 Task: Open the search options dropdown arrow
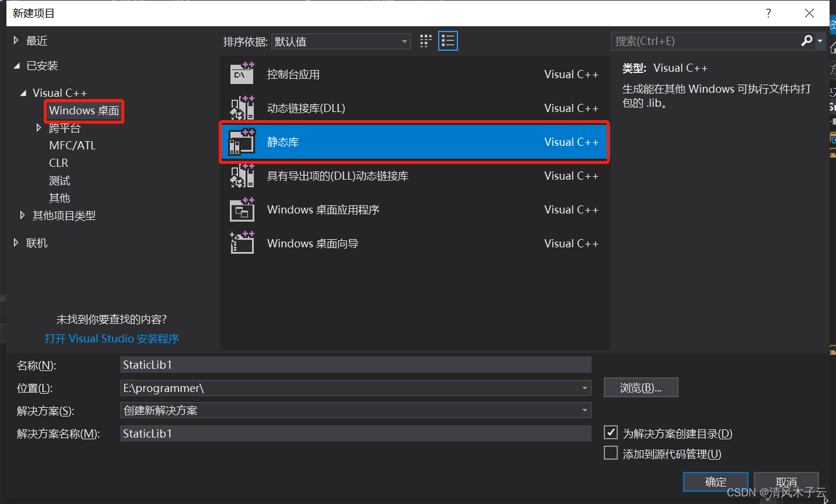(820, 41)
